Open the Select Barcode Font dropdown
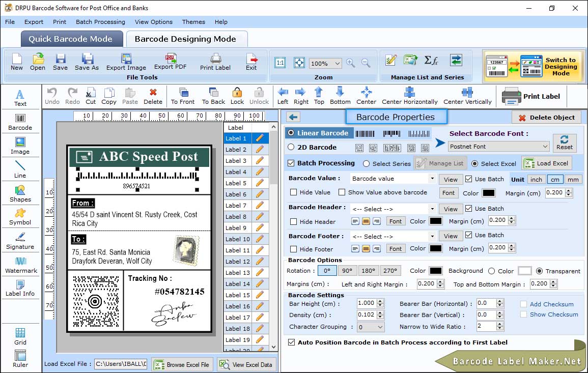Image resolution: width=588 pixels, height=373 pixels. 499,146
